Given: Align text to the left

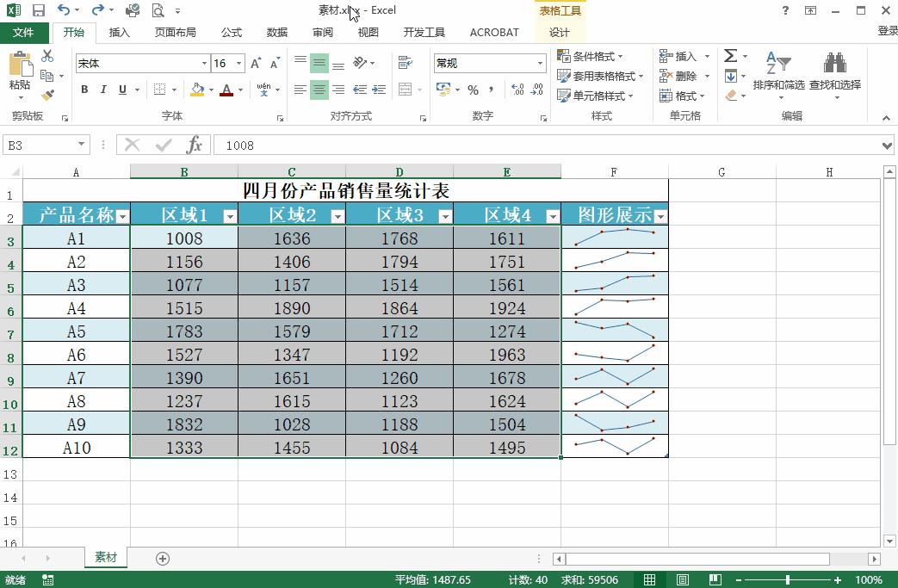Looking at the screenshot, I should (x=300, y=90).
